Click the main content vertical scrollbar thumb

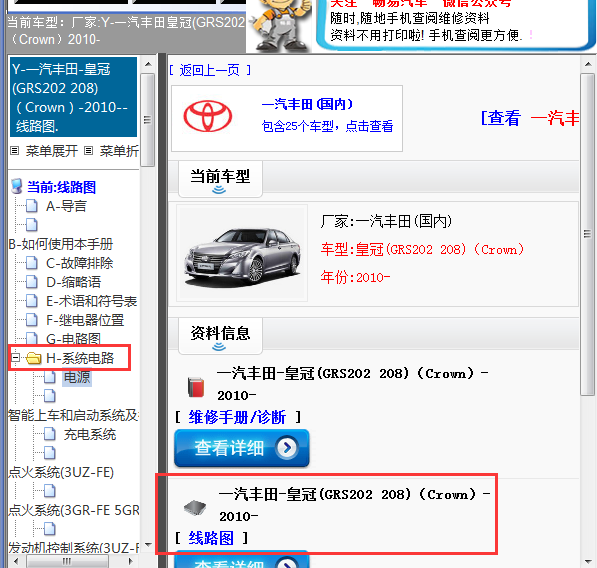(x=587, y=234)
